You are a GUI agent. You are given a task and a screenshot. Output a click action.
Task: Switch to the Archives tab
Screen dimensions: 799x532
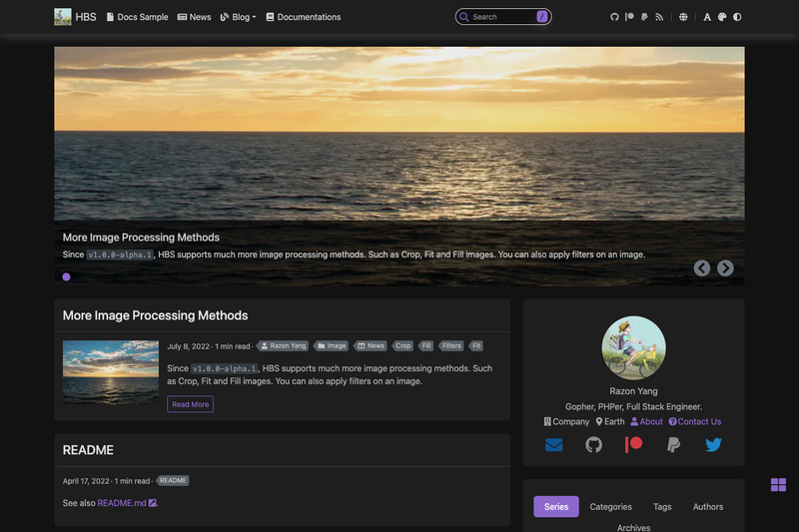point(633,527)
